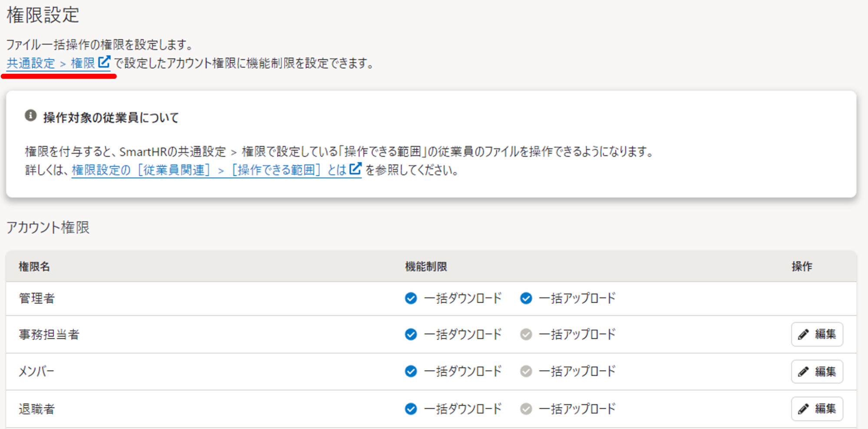
Task: Click the 権限名 column header
Action: 34,267
